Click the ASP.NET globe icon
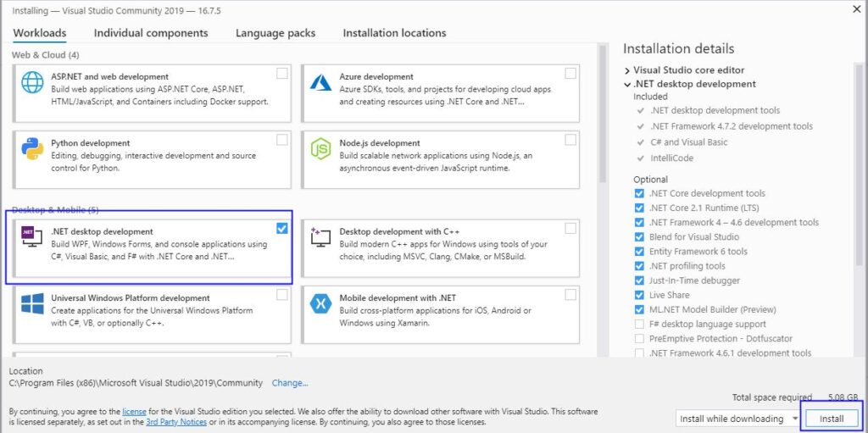This screenshot has width=868, height=433. 32,82
